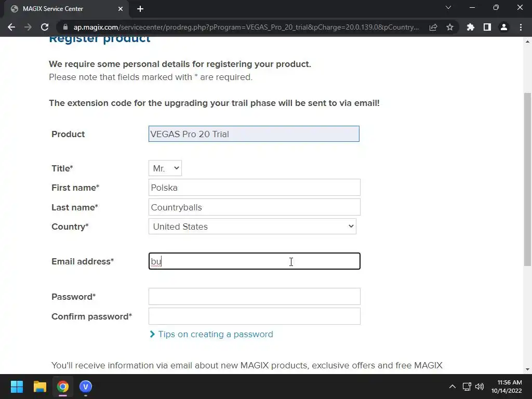Click the Confirm password input field
The height and width of the screenshot is (399, 532).
(x=255, y=316)
